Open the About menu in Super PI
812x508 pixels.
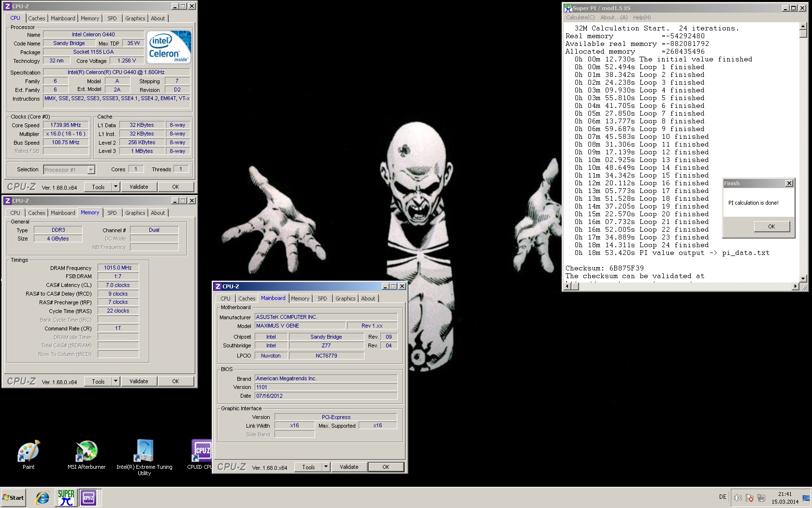point(614,17)
